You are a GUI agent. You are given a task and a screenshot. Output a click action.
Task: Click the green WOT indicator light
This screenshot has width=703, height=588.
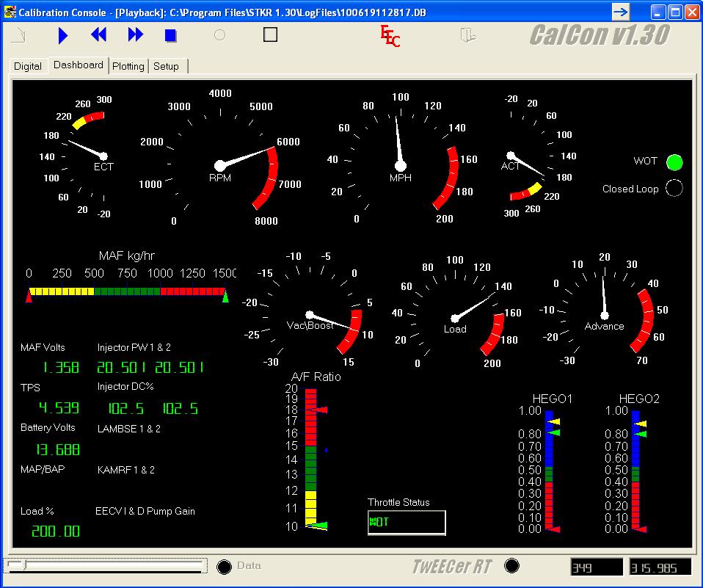(674, 162)
